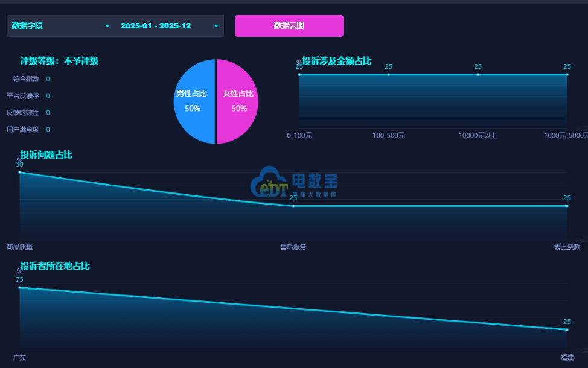Select the 100-500元 data point marker

388,75
